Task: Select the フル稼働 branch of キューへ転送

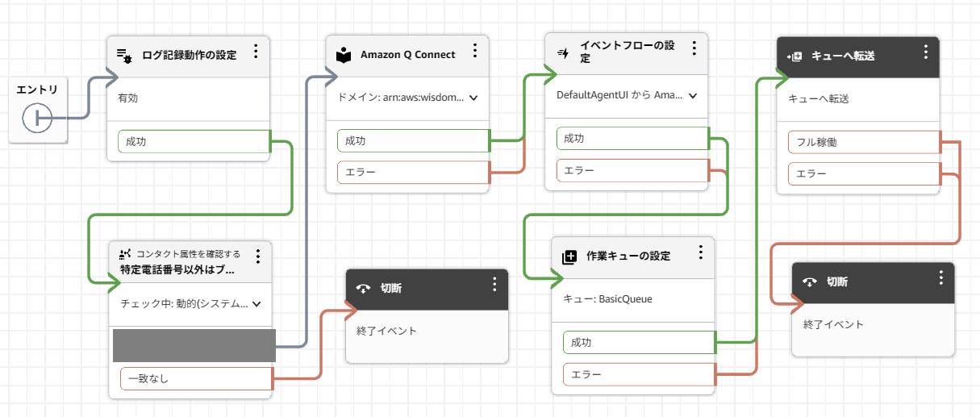Action: coord(864,142)
